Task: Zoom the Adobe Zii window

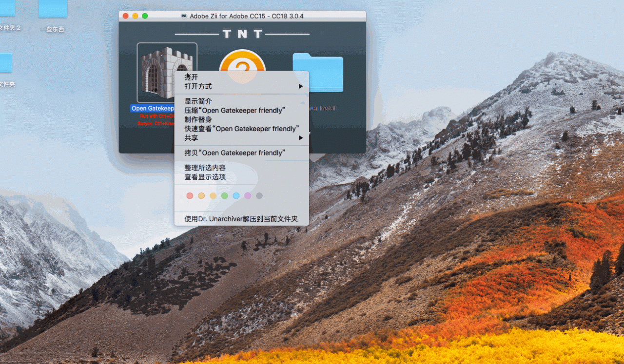Action: [145, 16]
